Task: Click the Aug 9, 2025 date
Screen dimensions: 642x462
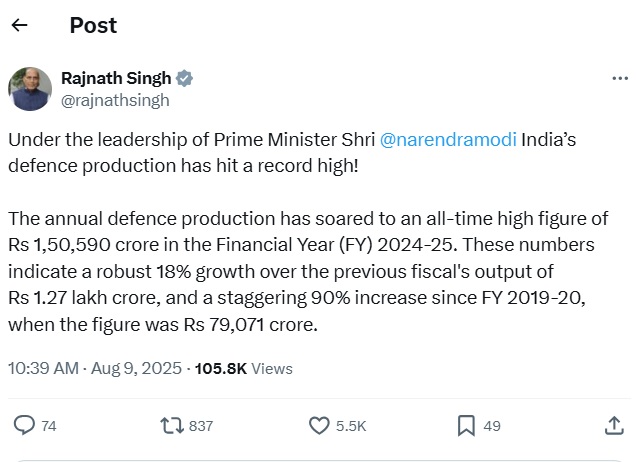Action: (x=136, y=368)
